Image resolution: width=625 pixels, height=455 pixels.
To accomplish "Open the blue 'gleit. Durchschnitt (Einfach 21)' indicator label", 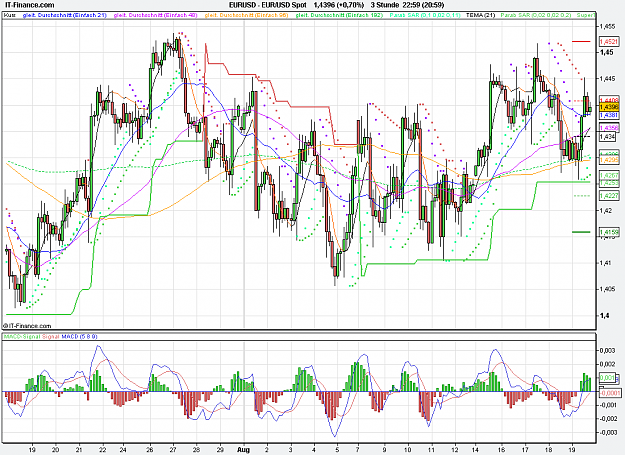I will [x=65, y=15].
